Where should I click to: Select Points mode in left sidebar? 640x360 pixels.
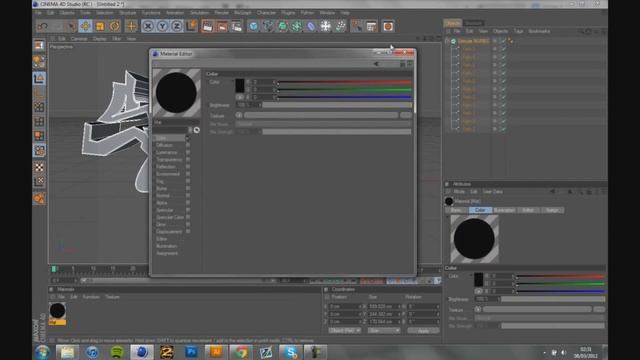point(39,107)
